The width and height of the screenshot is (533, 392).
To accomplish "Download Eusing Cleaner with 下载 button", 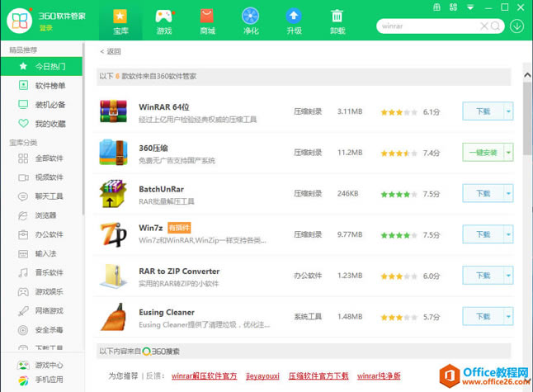I will click(x=483, y=317).
